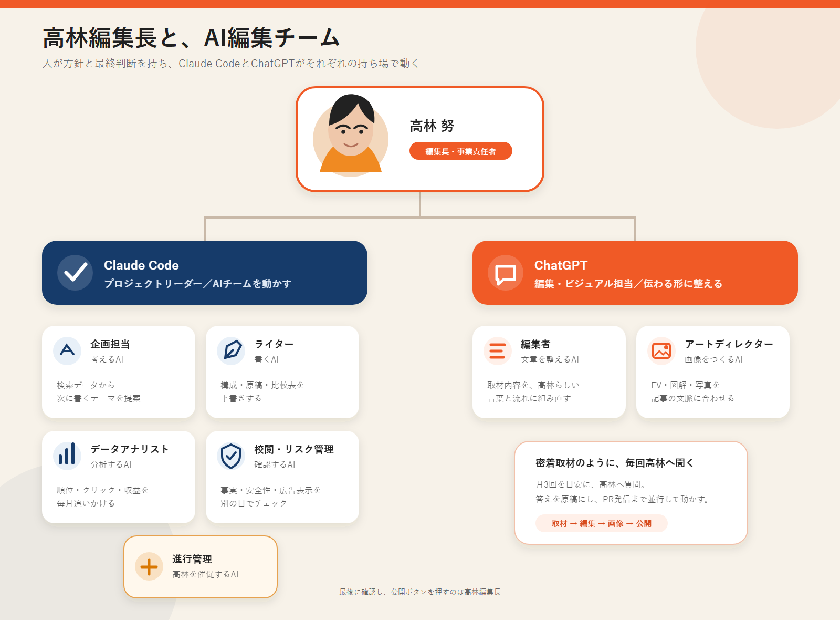Click the Claude Code heading
Image resolution: width=840 pixels, height=620 pixels.
coord(141,265)
